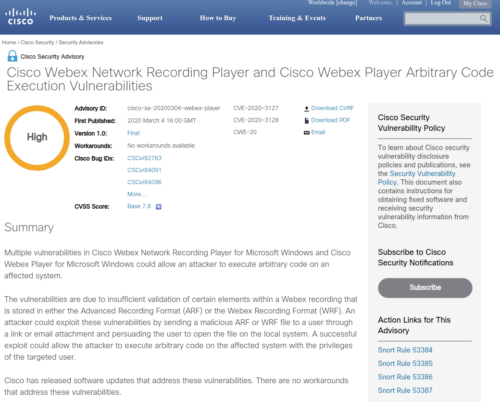
Task: Click the Summary heading
Action: coord(29,227)
